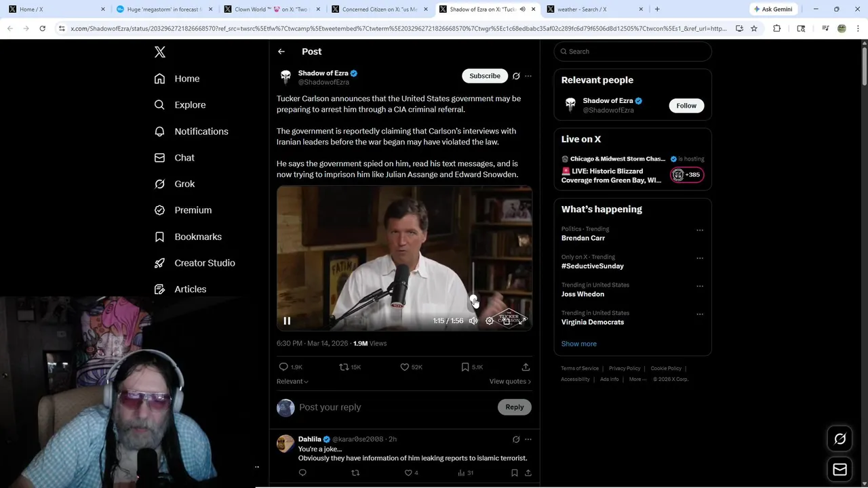Follow Shadow of Ezra in Relevant people

[x=686, y=106]
